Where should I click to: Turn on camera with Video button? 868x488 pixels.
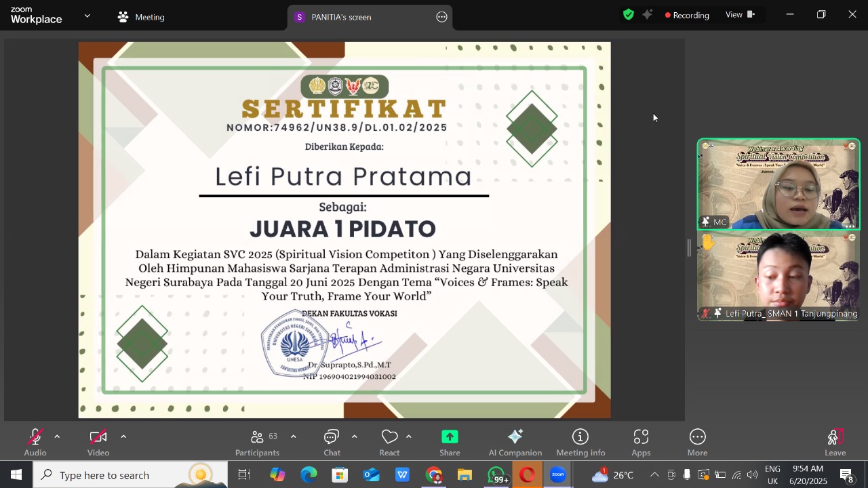coord(98,443)
